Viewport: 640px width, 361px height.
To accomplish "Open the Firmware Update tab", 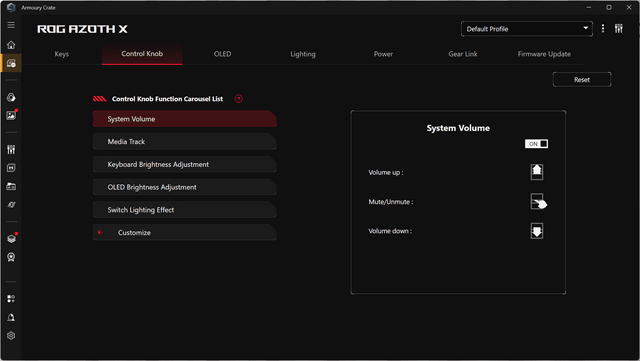I will click(544, 54).
